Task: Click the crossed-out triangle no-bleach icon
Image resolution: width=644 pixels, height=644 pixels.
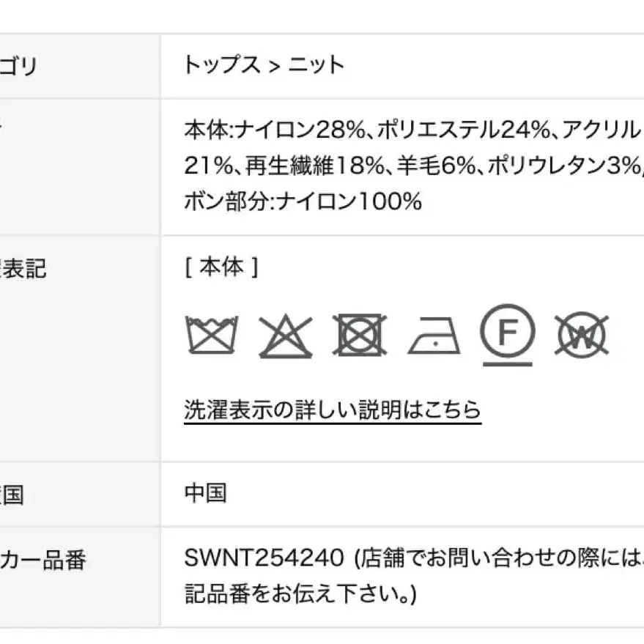Action: tap(286, 336)
